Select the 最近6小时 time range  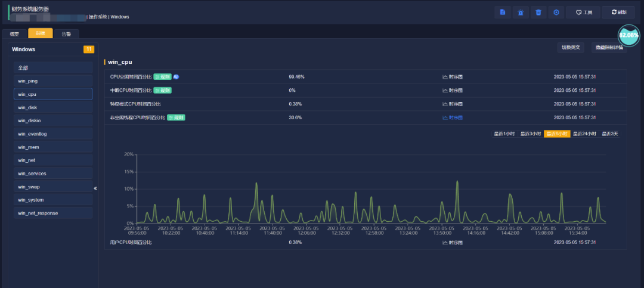pos(557,134)
